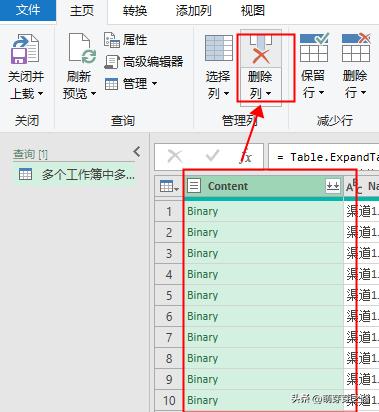Switch to the 添加列 ribbon tab
The height and width of the screenshot is (412, 379).
(x=194, y=11)
